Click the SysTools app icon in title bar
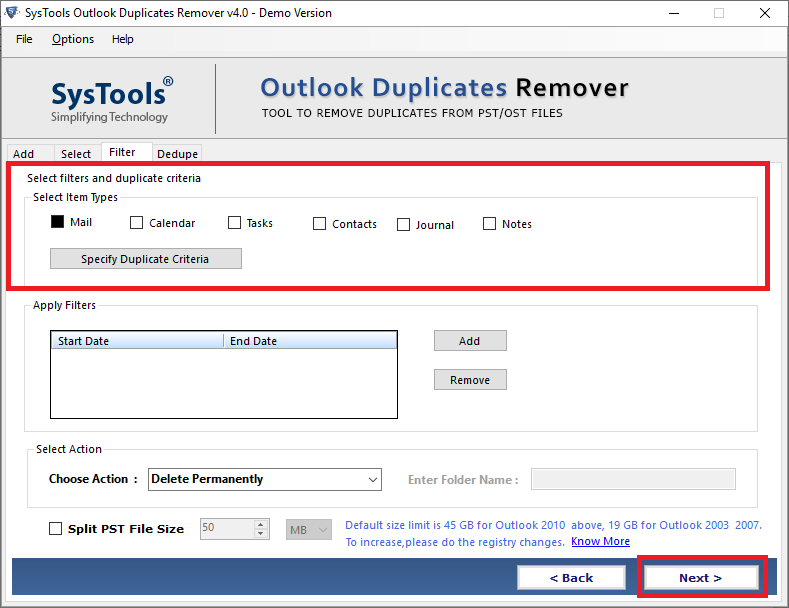 tap(11, 13)
